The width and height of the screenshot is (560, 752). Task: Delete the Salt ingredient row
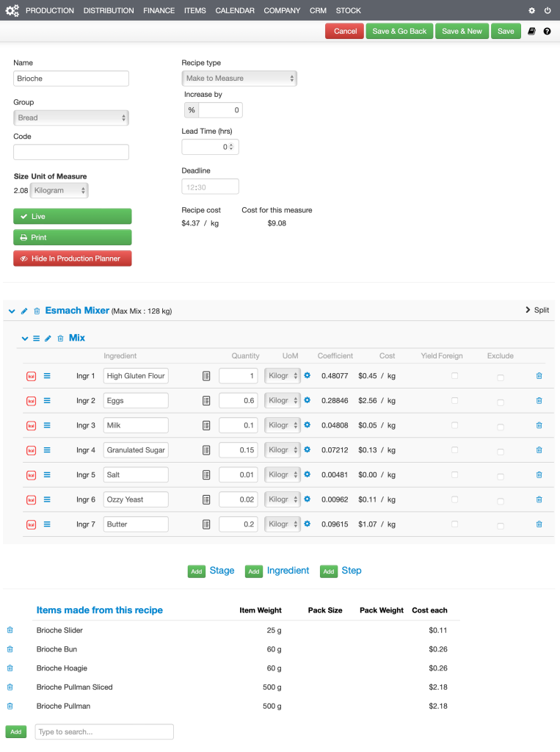point(539,475)
